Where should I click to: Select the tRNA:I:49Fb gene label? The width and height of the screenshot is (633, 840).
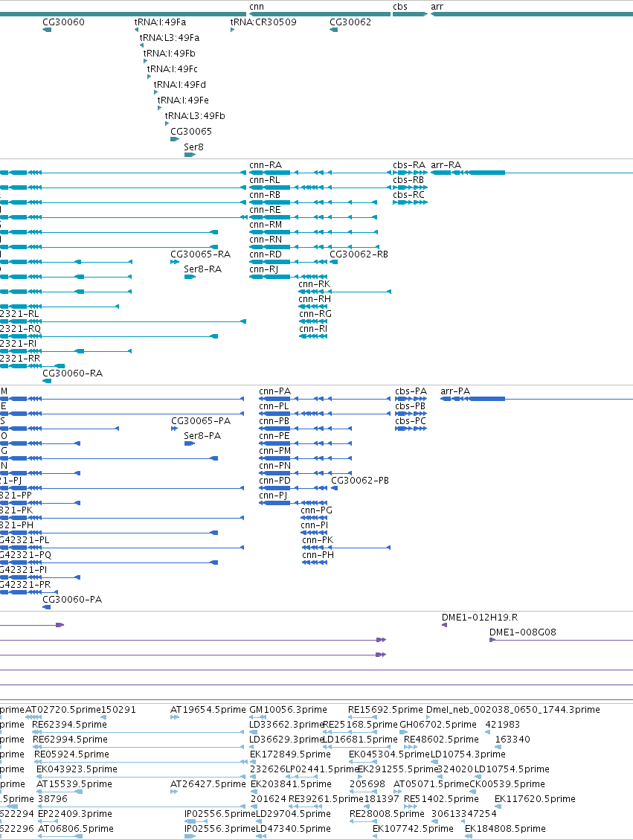tap(170, 53)
